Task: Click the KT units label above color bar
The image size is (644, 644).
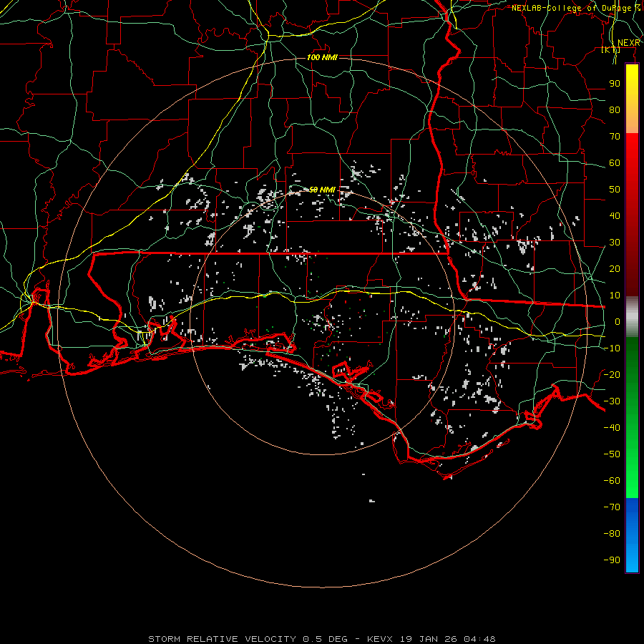Action: pyautogui.click(x=611, y=49)
